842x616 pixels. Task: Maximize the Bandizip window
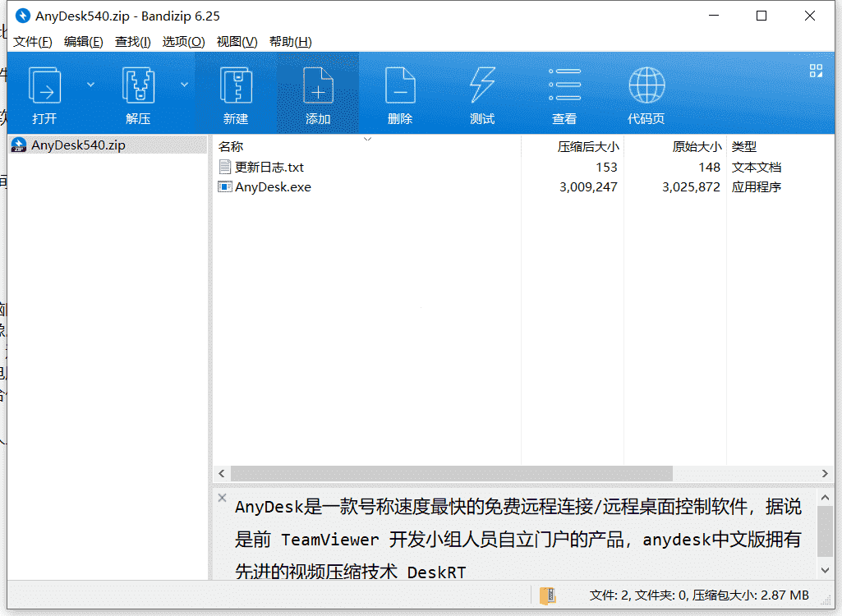tap(761, 16)
